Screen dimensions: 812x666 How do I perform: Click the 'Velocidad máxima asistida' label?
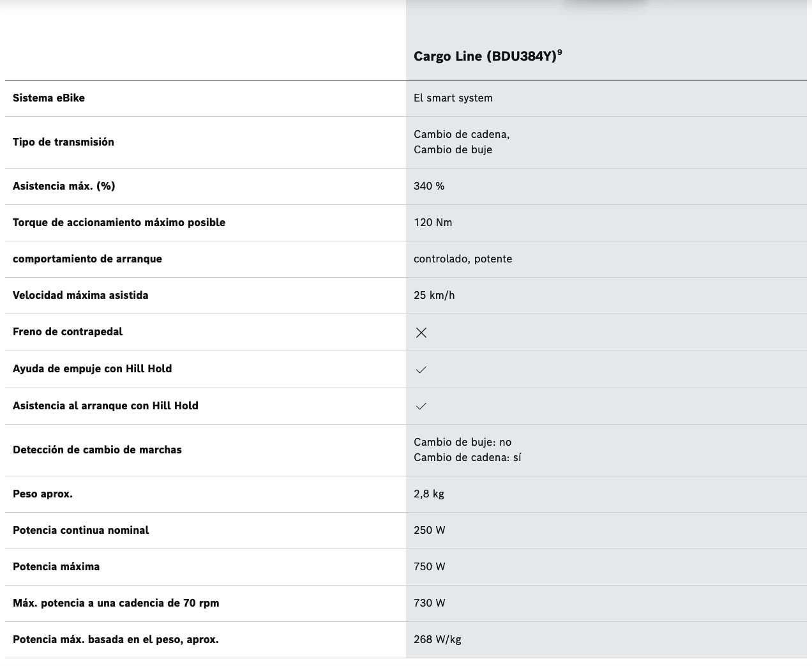pos(80,295)
